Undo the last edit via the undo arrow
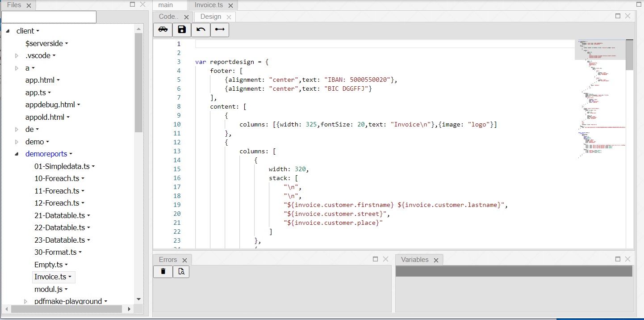 coord(201,29)
